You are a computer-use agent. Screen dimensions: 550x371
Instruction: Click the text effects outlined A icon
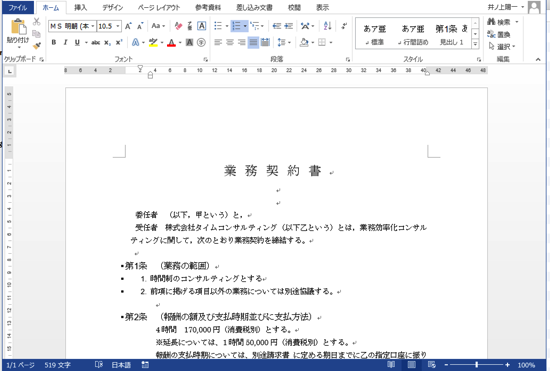click(x=135, y=42)
